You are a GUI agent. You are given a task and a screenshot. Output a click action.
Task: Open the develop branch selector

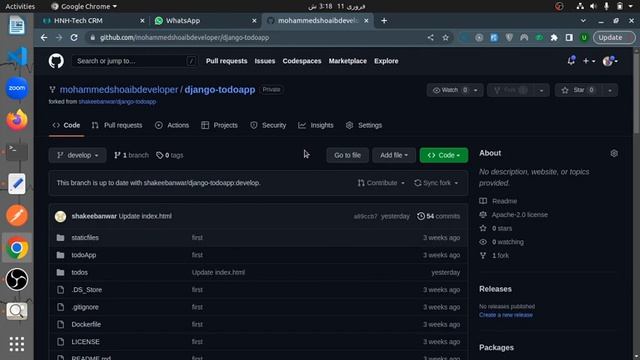(78, 156)
